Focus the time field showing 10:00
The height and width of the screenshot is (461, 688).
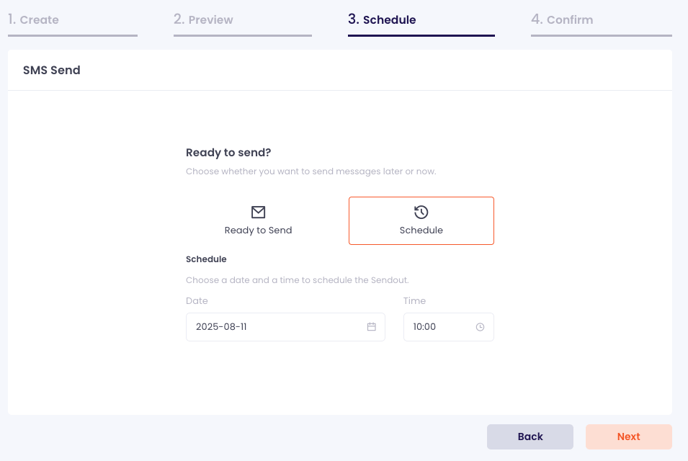pyautogui.click(x=448, y=327)
